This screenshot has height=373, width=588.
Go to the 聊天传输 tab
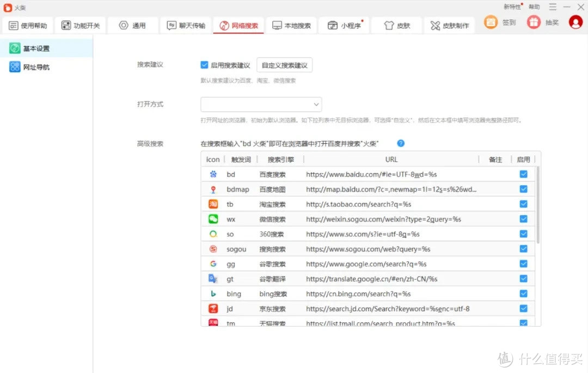(x=186, y=26)
